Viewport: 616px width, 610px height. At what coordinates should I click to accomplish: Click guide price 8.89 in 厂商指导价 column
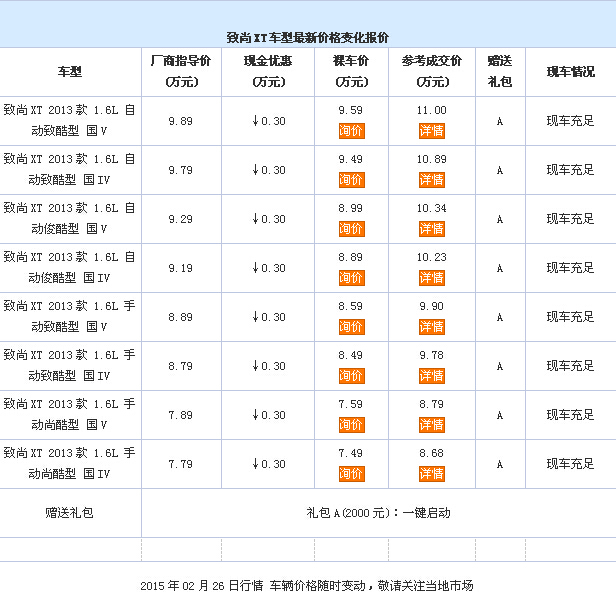(181, 317)
